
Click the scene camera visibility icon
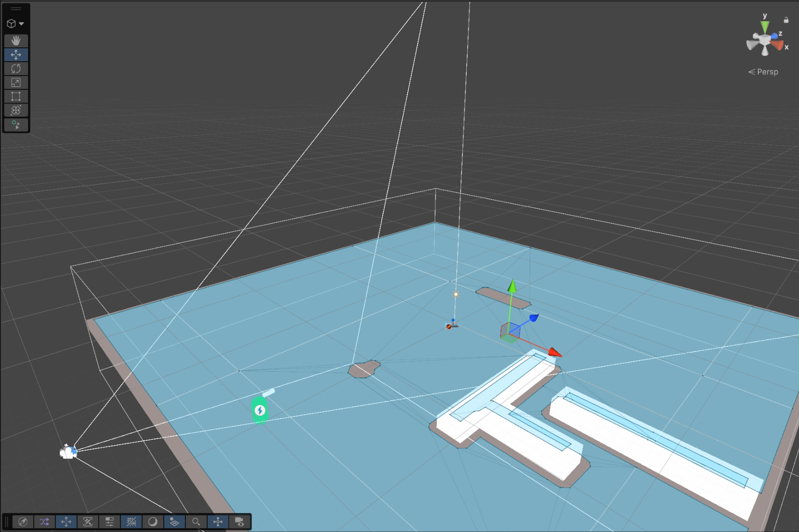pyautogui.click(x=240, y=522)
